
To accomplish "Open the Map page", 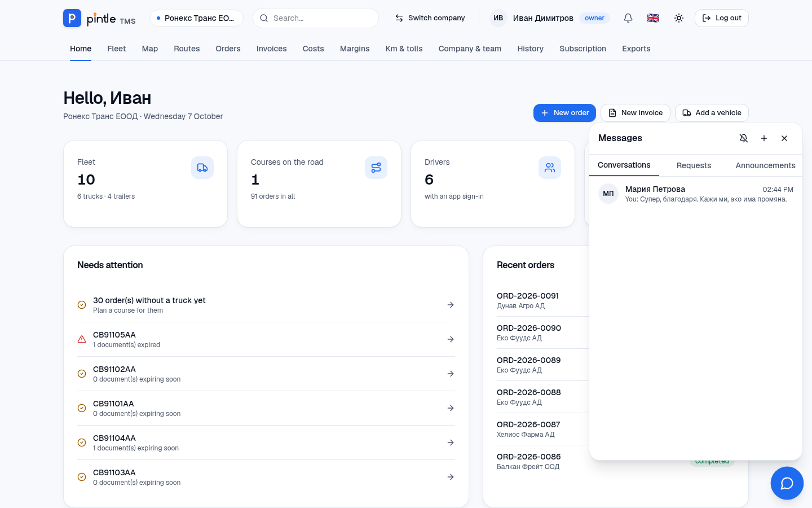I will coord(150,49).
